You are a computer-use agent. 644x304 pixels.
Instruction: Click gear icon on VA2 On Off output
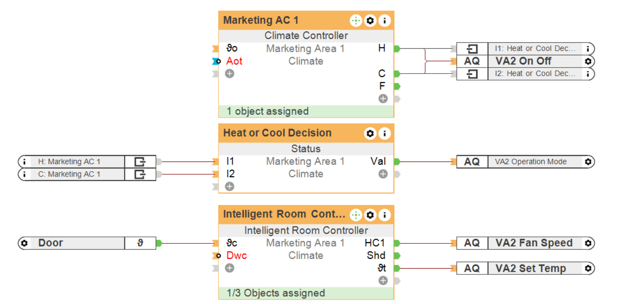(588, 61)
